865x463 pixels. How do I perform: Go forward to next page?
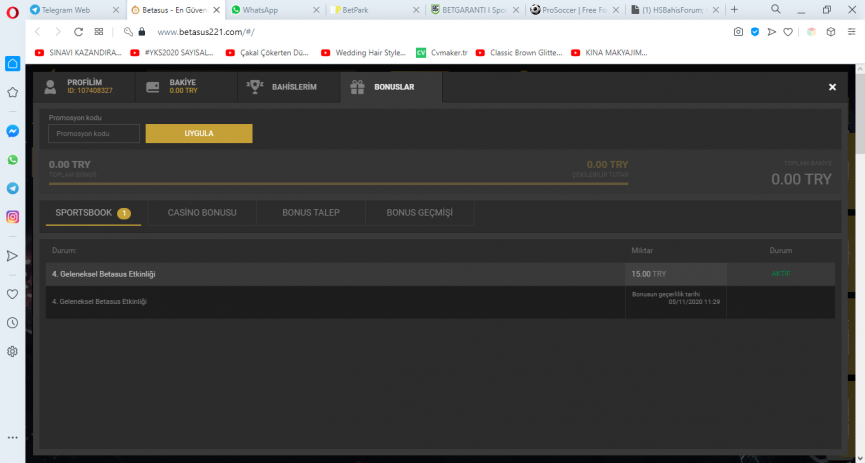[x=58, y=32]
